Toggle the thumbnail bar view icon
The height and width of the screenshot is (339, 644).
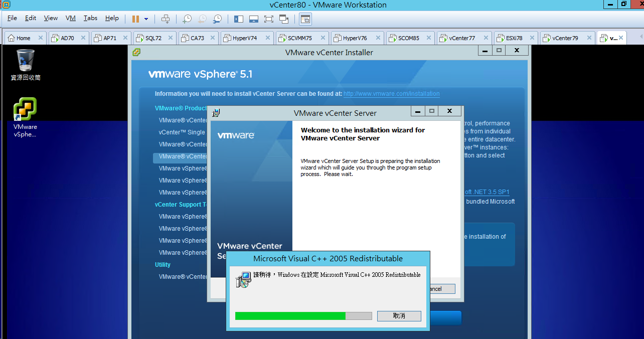(x=254, y=19)
